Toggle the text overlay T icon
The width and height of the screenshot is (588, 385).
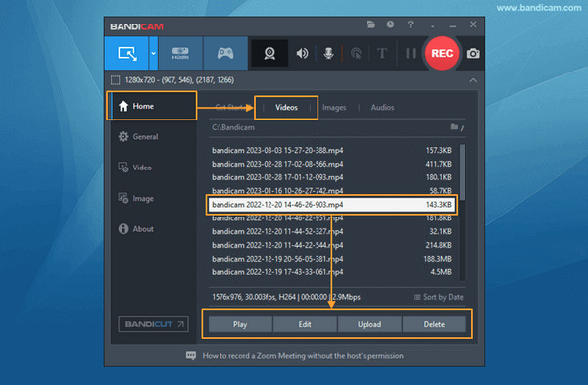pyautogui.click(x=382, y=53)
